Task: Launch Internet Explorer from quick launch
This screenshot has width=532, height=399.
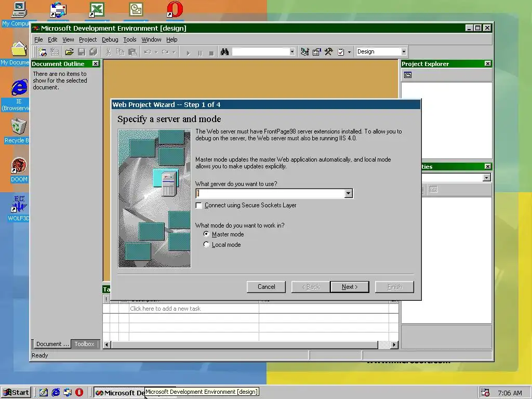Action: 56,392
